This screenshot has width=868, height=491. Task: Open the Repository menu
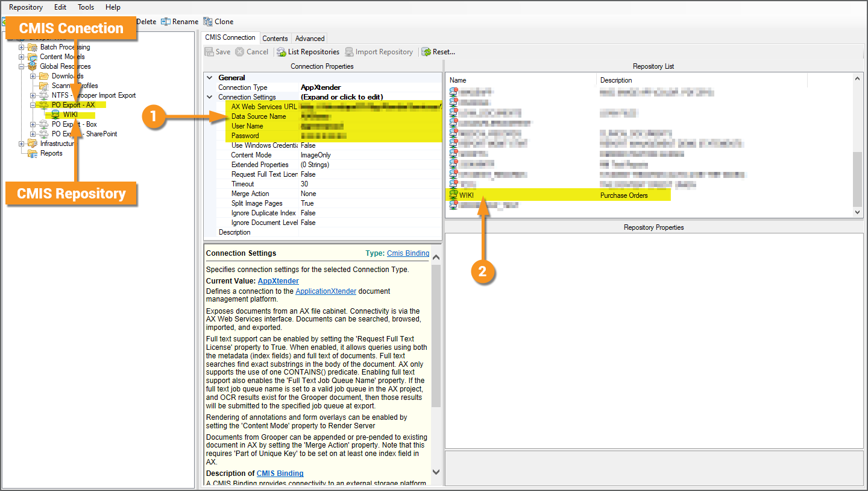(x=26, y=7)
